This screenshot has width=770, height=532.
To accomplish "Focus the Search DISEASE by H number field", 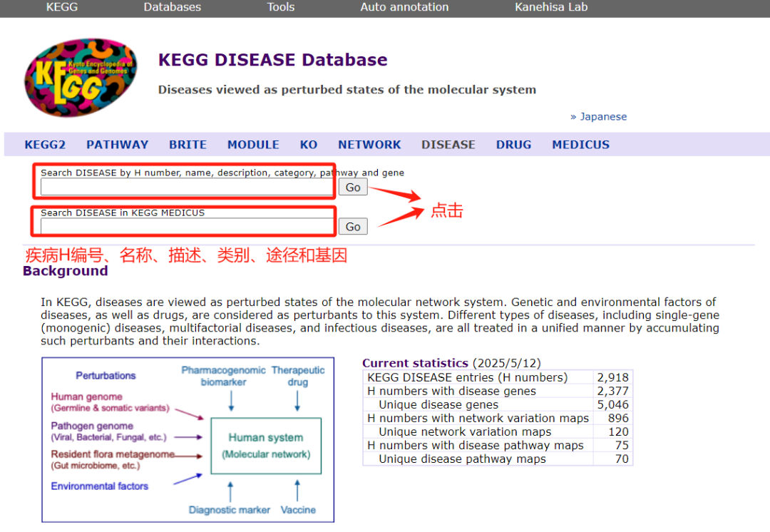I will pyautogui.click(x=187, y=187).
